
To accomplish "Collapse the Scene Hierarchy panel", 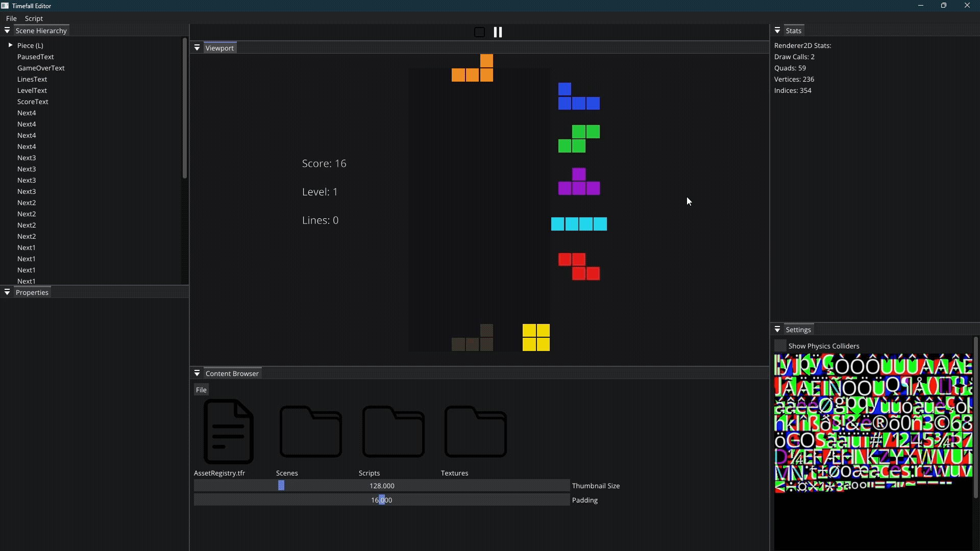I will click(7, 31).
